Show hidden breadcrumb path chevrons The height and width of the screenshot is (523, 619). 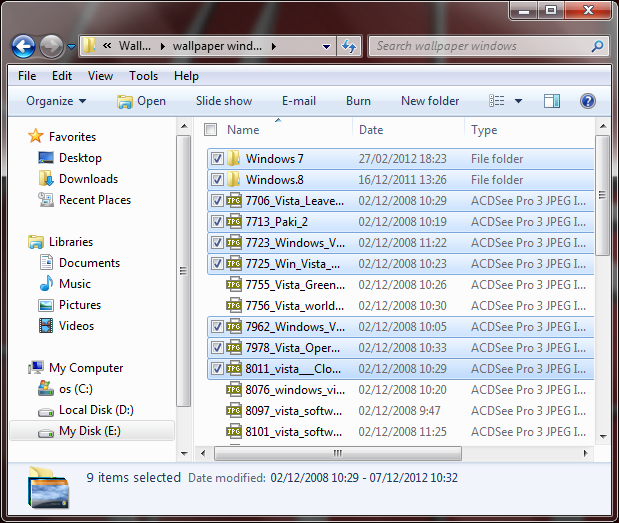point(107,46)
